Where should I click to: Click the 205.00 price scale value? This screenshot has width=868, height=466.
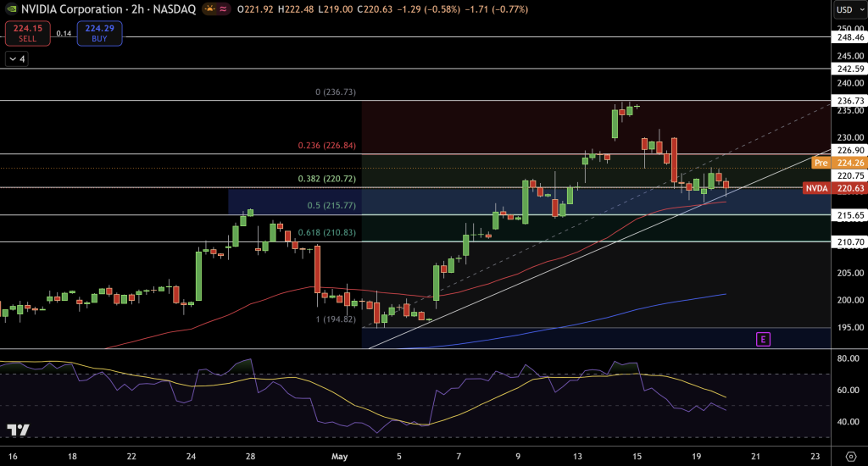coord(850,273)
